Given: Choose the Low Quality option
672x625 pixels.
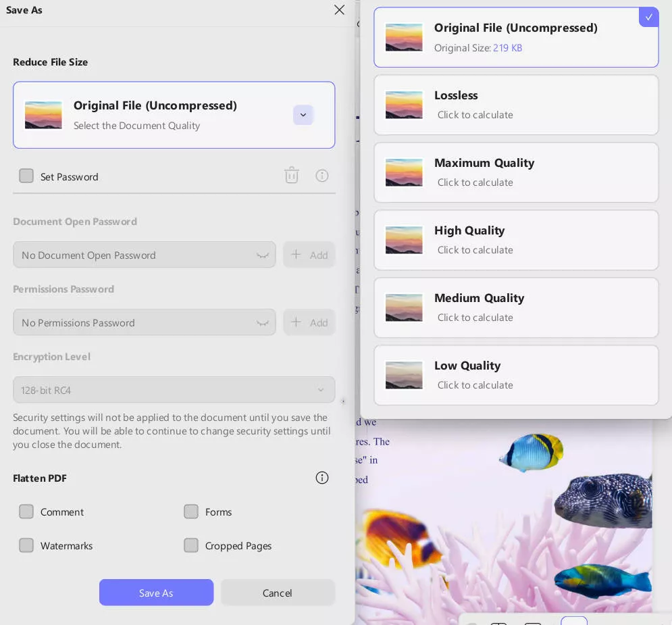Looking at the screenshot, I should point(516,375).
